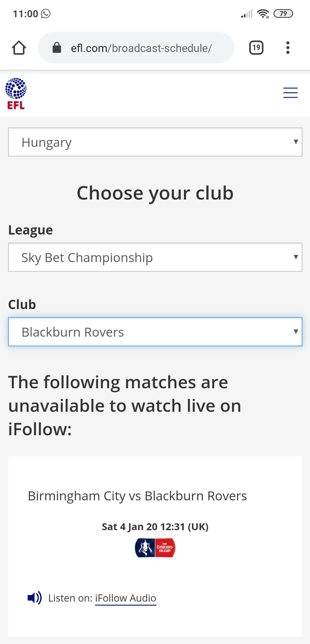Click the EFL logo
Image resolution: width=310 pixels, height=644 pixels.
(16, 93)
